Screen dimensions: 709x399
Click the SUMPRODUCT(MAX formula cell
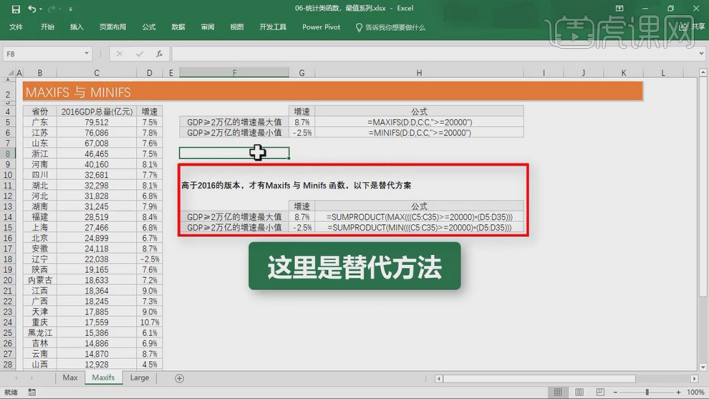(419, 217)
